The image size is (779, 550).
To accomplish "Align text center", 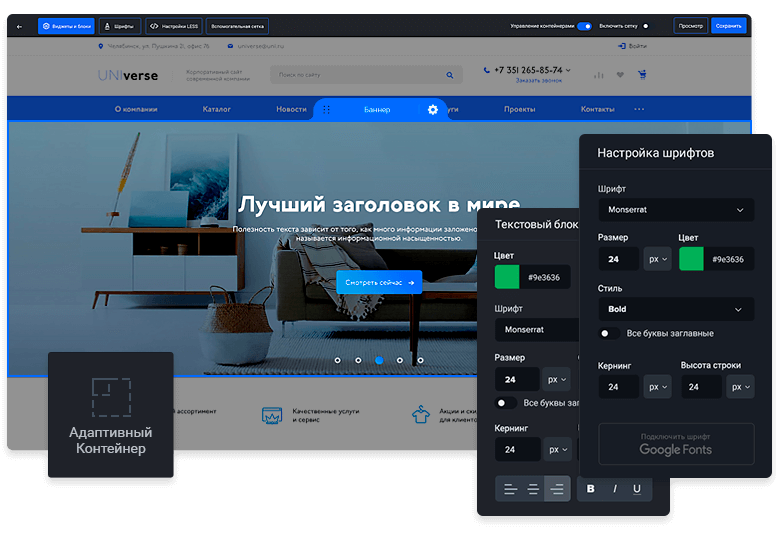I will click(x=533, y=489).
